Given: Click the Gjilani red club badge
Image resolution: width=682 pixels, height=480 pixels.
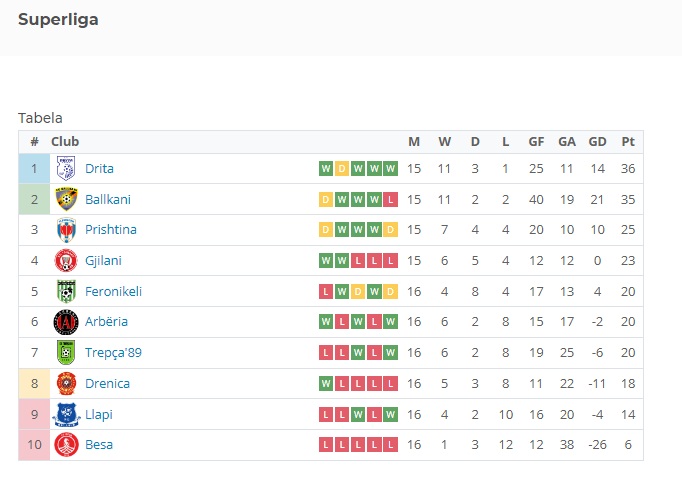Looking at the screenshot, I should tap(66, 260).
